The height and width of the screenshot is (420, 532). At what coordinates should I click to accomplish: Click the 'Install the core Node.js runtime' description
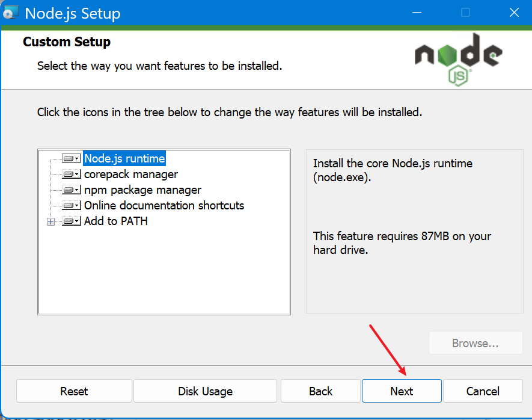tap(393, 170)
